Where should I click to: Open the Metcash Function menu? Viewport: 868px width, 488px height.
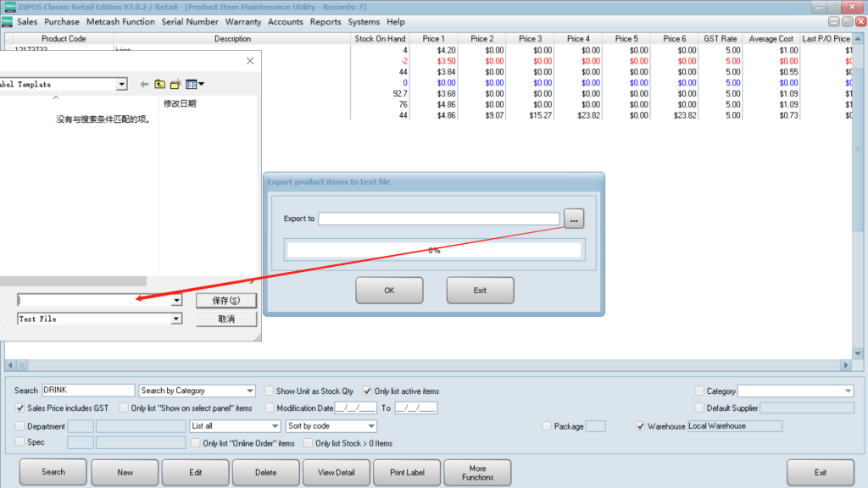tap(120, 22)
